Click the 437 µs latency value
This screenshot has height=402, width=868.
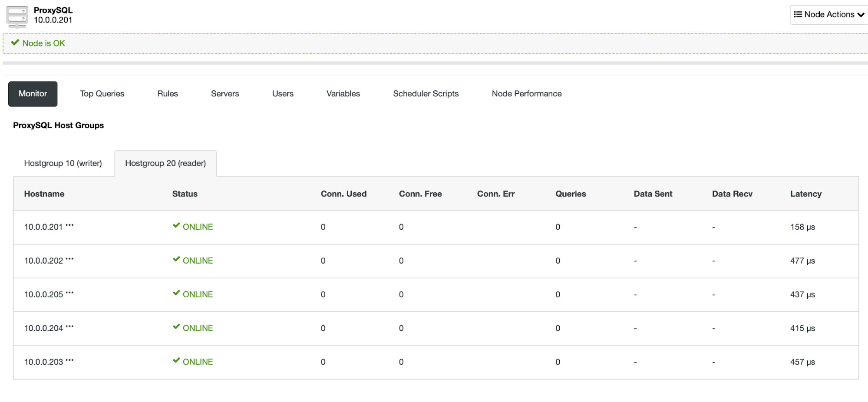pos(802,295)
